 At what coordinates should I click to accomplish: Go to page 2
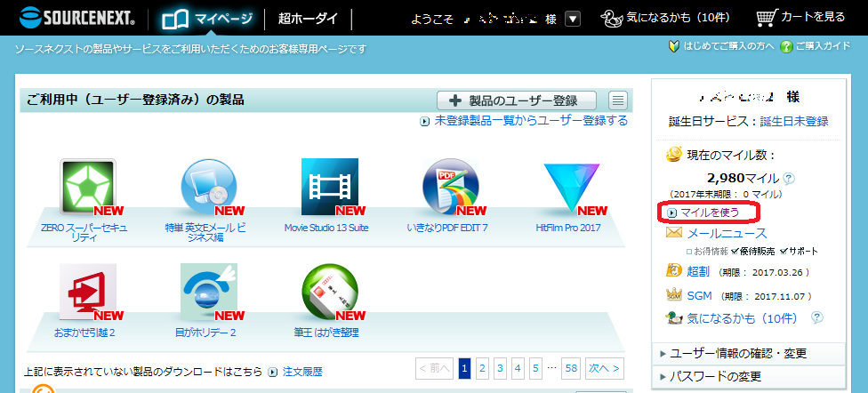[x=482, y=368]
